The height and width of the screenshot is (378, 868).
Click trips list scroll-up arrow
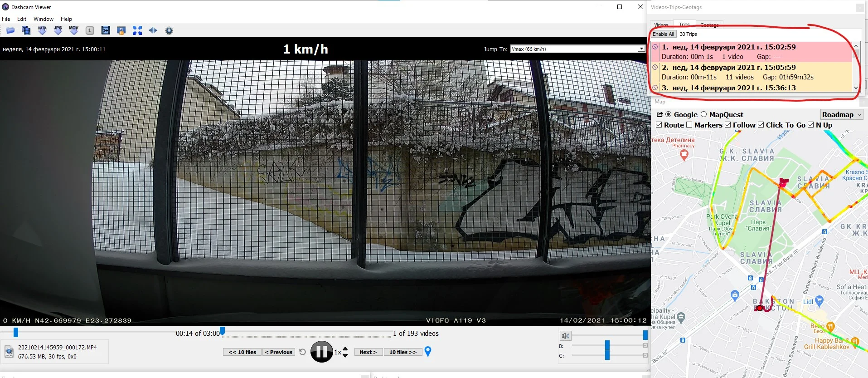coord(856,46)
